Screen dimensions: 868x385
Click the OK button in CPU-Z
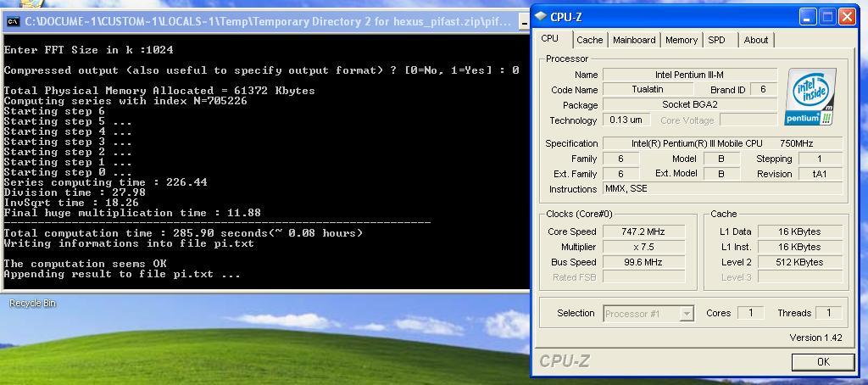point(823,362)
